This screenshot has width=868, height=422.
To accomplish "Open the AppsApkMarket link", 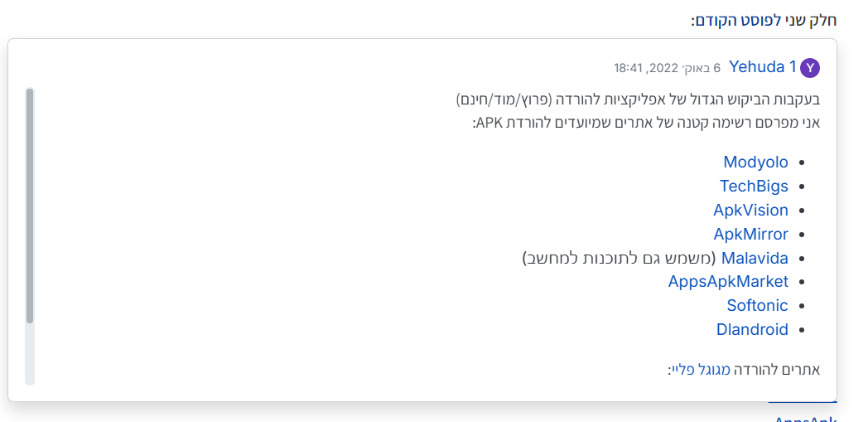I will pyautogui.click(x=728, y=282).
